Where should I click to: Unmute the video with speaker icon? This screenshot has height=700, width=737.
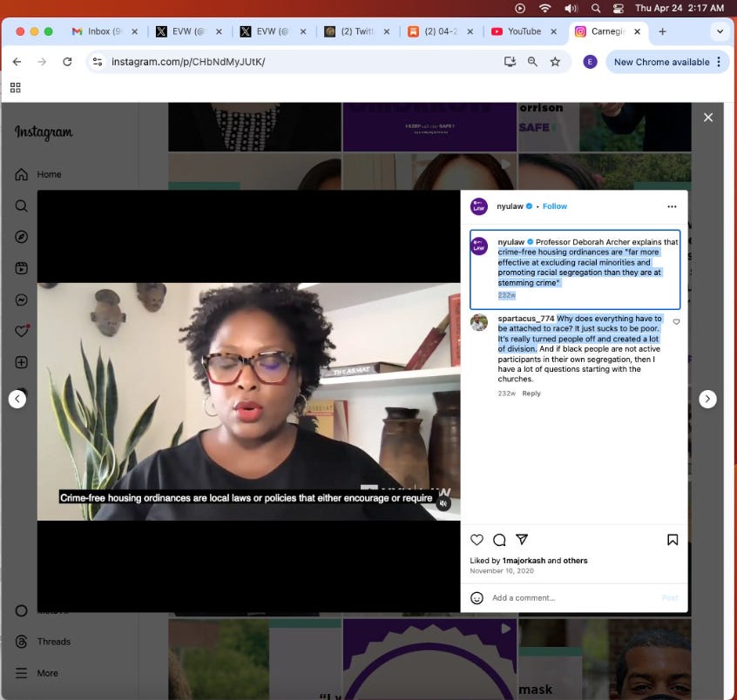[x=443, y=503]
